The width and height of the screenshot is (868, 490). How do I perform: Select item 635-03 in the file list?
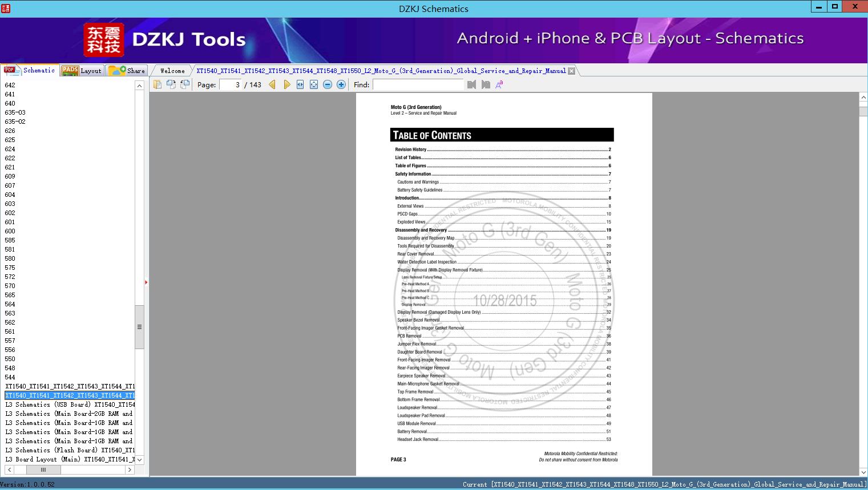pos(15,112)
